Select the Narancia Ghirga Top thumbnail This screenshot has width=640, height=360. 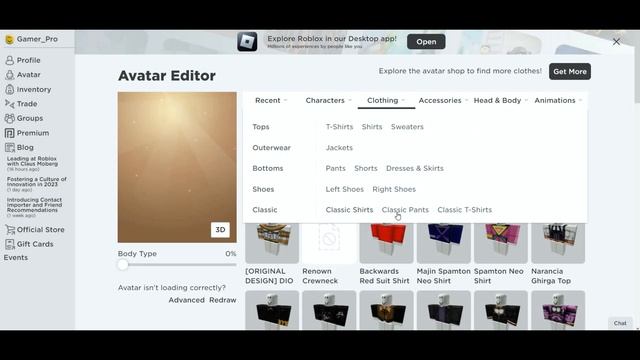coord(558,243)
